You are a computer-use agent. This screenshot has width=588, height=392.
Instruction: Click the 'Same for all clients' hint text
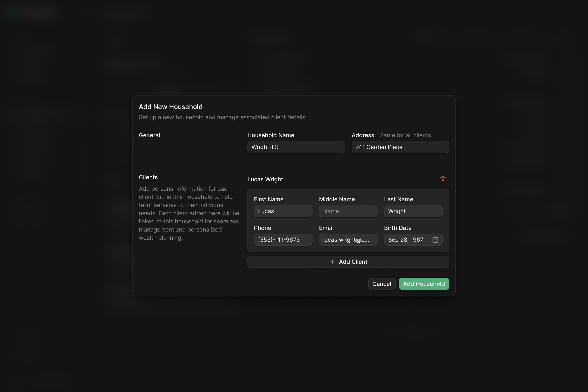[x=405, y=135]
